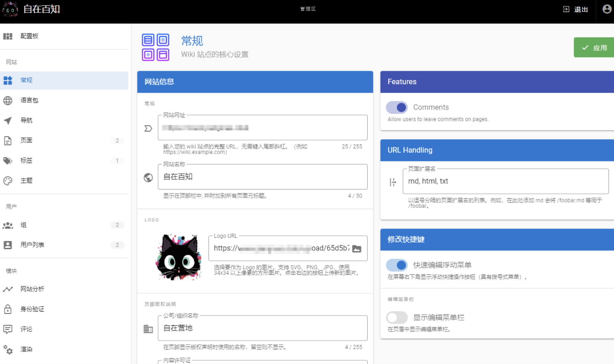Screen dimensions: 614x364
Task: Focus the 页面扩展名 text field
Action: tap(505, 181)
